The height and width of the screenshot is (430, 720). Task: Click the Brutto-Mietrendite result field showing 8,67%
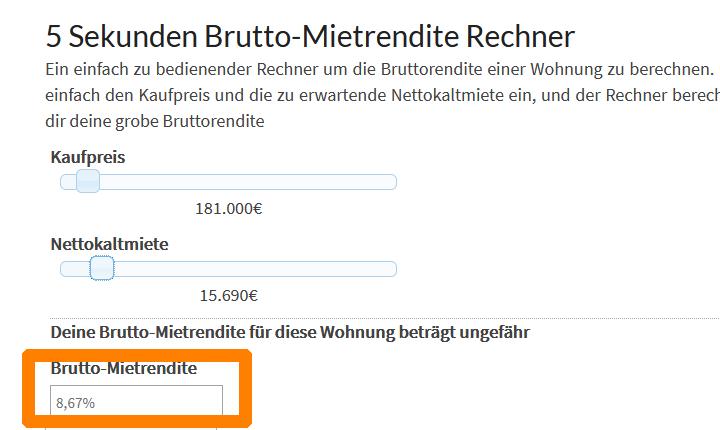coord(136,402)
